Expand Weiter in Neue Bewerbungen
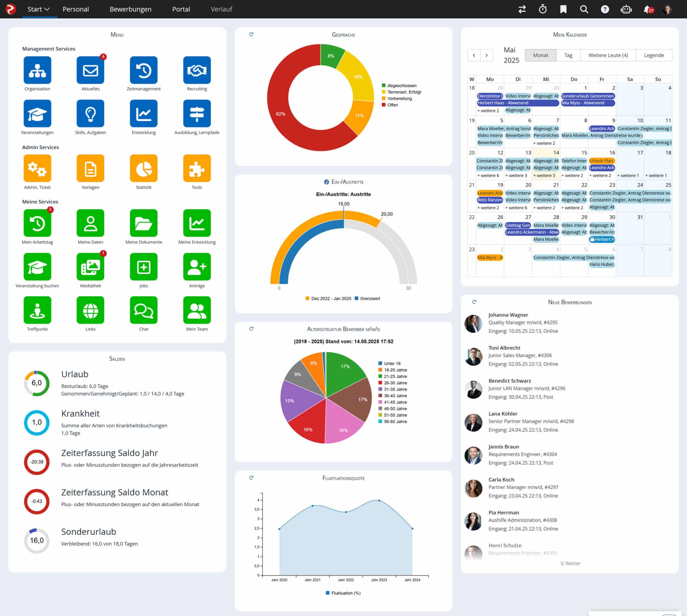 click(x=570, y=563)
